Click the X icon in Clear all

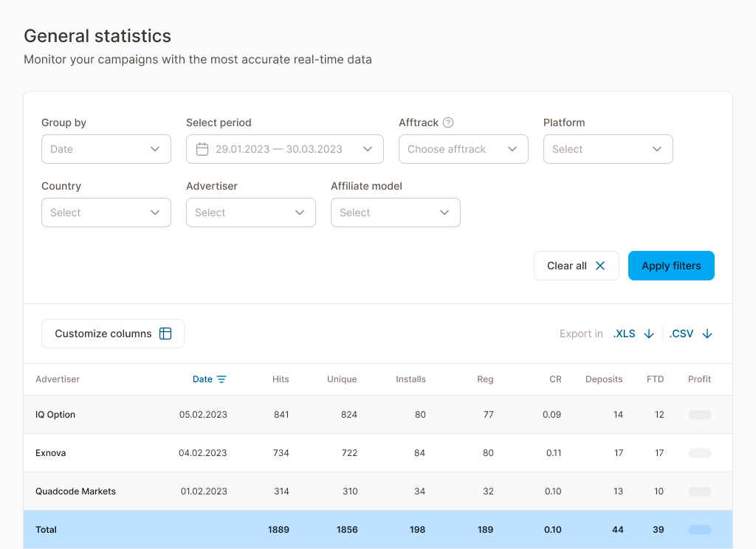point(600,266)
